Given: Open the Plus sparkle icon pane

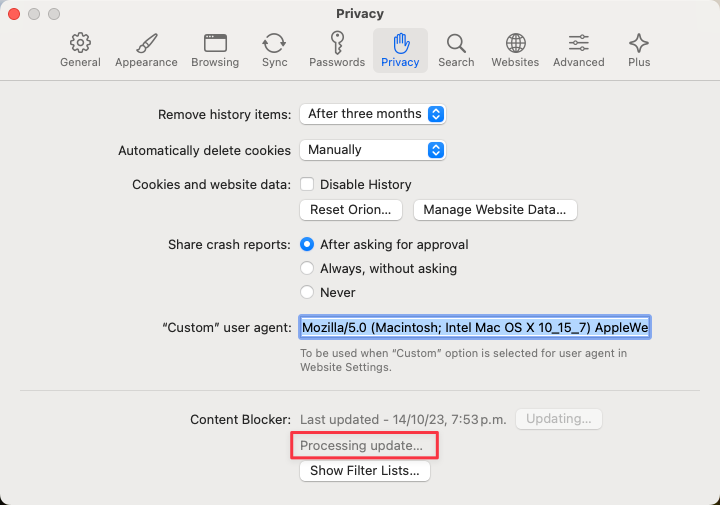Looking at the screenshot, I should [639, 49].
